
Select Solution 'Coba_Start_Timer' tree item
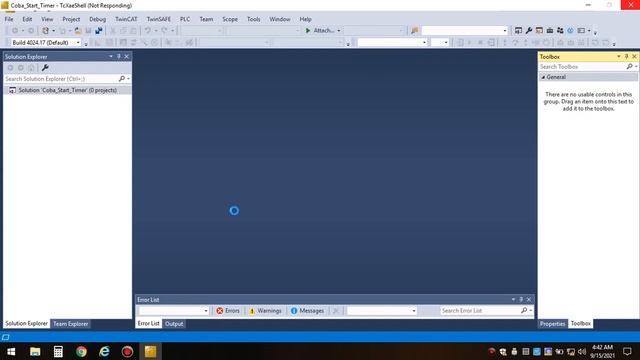point(67,90)
